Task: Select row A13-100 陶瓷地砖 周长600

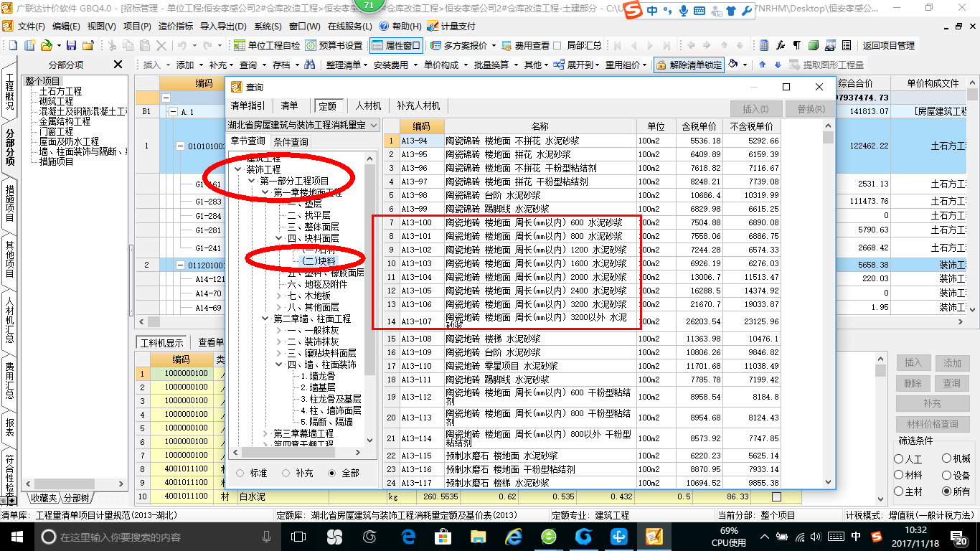Action: [x=582, y=222]
